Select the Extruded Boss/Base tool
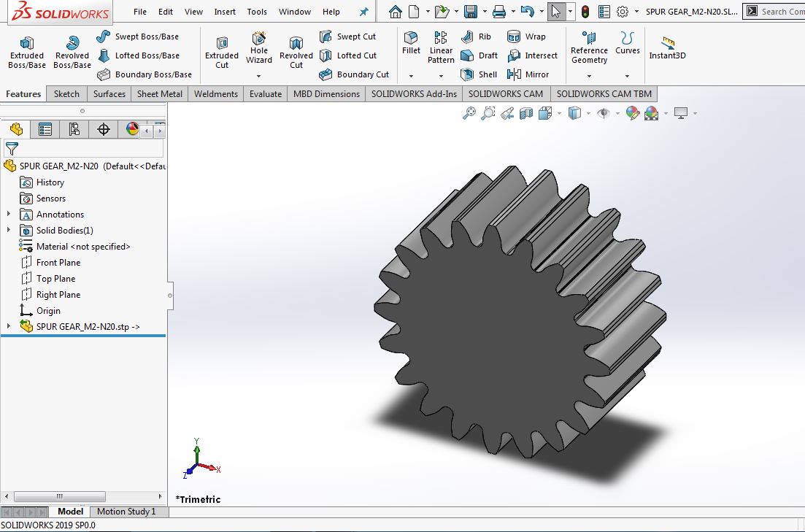The height and width of the screenshot is (532, 805). click(x=27, y=52)
